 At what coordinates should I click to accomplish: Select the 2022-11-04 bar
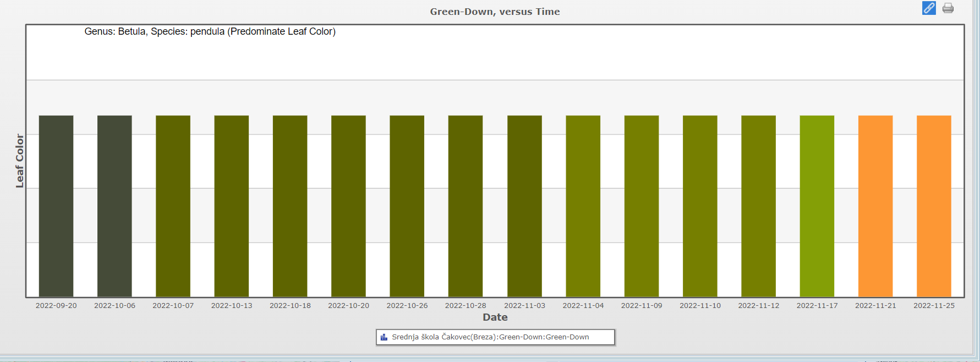tap(583, 206)
